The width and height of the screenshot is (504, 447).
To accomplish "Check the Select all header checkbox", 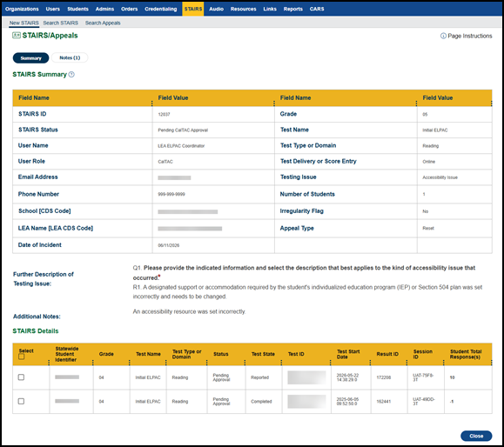I will tap(22, 357).
